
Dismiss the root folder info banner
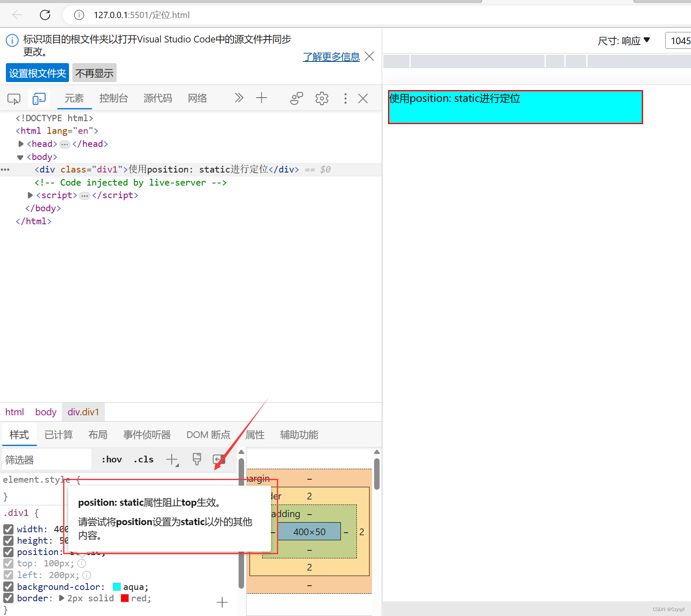click(369, 56)
